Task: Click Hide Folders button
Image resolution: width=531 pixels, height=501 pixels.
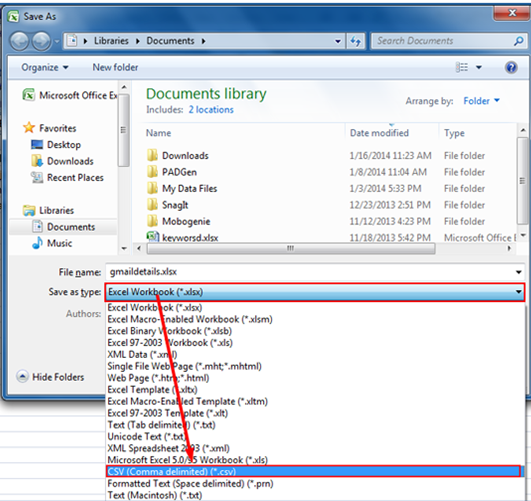Action: pos(51,377)
